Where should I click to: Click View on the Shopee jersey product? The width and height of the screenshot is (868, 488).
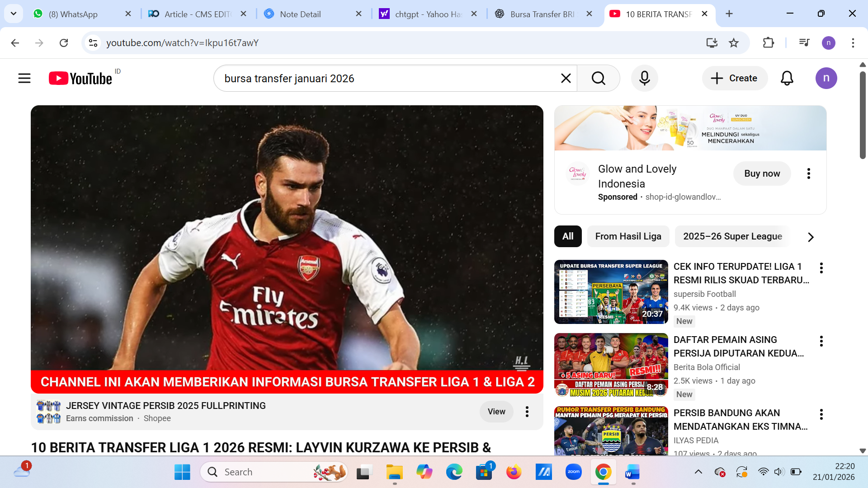(x=496, y=412)
